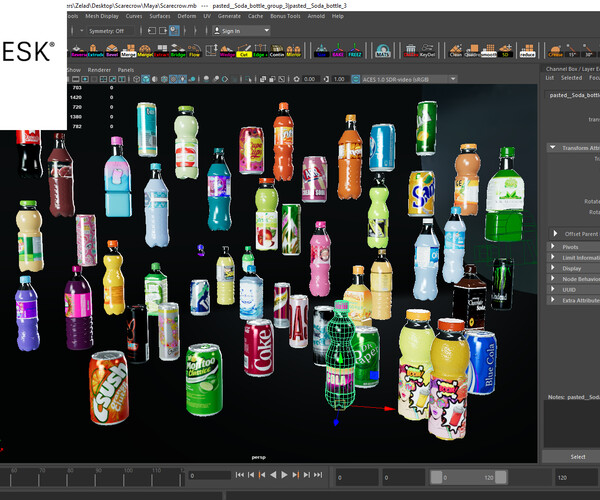
Task: Click the FREEZ transform shelf icon
Action: tap(354, 51)
